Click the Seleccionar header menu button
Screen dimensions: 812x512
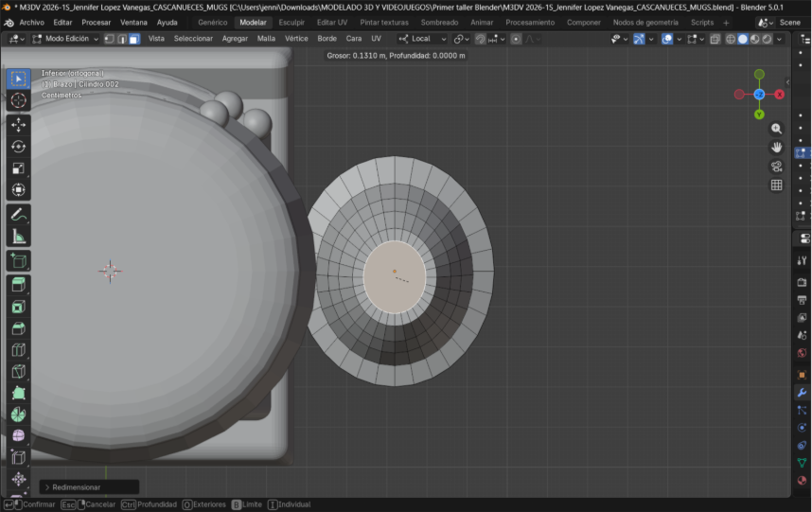click(193, 39)
